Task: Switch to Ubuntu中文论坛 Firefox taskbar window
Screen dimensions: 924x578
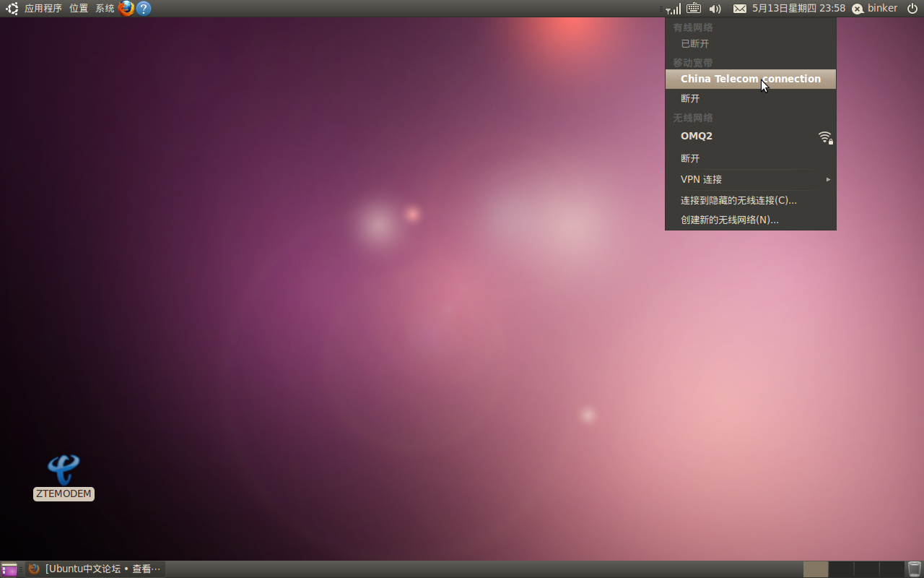Action: (x=95, y=569)
